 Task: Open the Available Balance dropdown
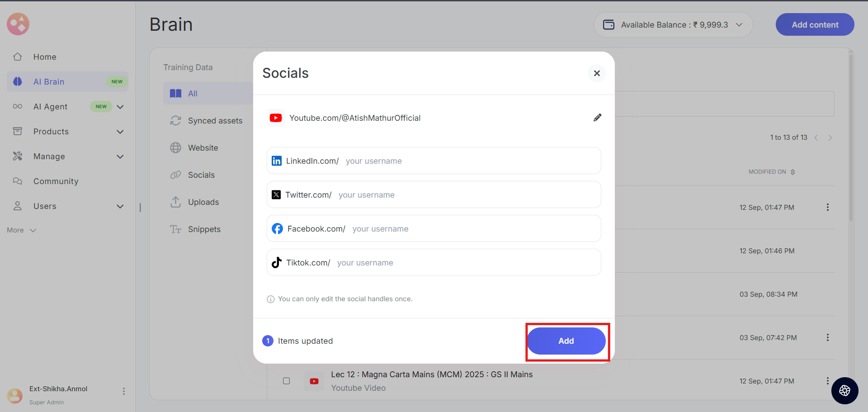point(739,25)
